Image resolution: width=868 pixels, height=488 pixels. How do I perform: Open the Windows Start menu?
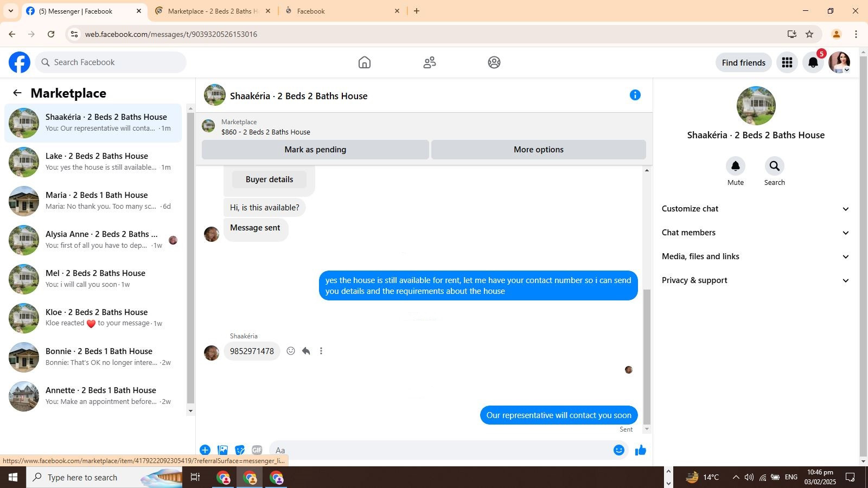click(13, 478)
